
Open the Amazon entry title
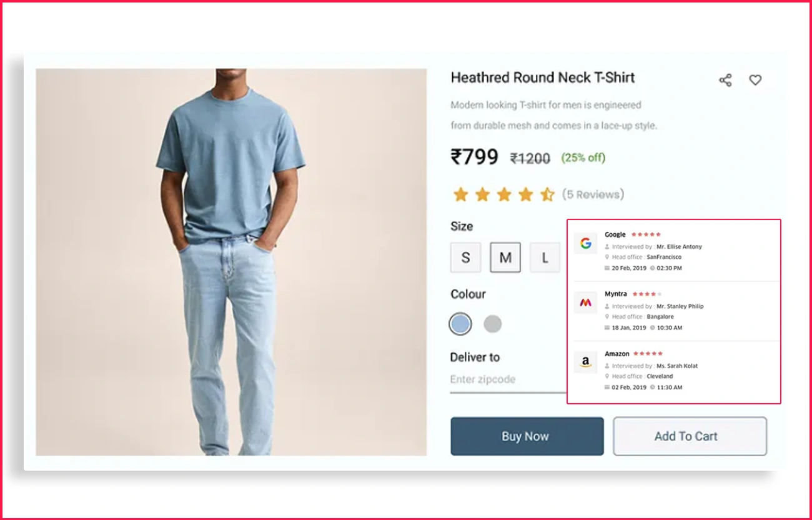(x=617, y=354)
